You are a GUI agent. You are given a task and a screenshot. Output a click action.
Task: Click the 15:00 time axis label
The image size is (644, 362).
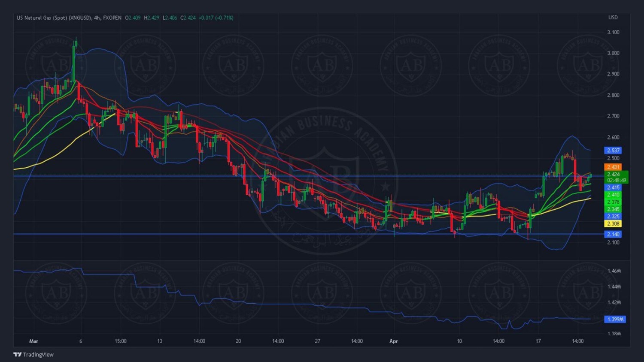click(121, 341)
